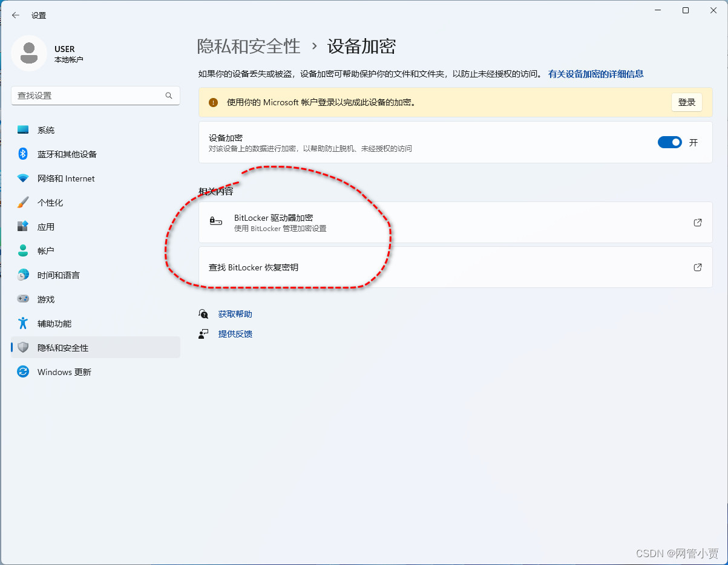Go to 个性化 settings
This screenshot has width=728, height=565.
[x=51, y=202]
